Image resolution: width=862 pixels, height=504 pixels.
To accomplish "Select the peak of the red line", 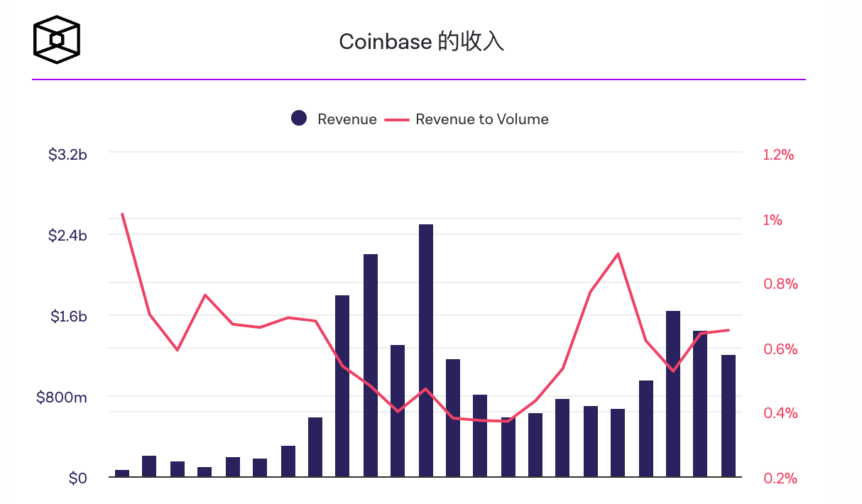I will 122,213.
